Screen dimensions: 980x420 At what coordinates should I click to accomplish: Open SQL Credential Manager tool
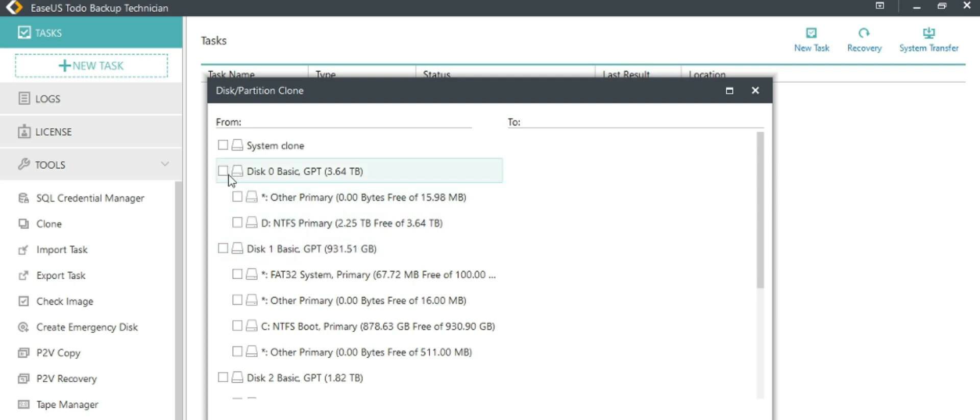90,198
